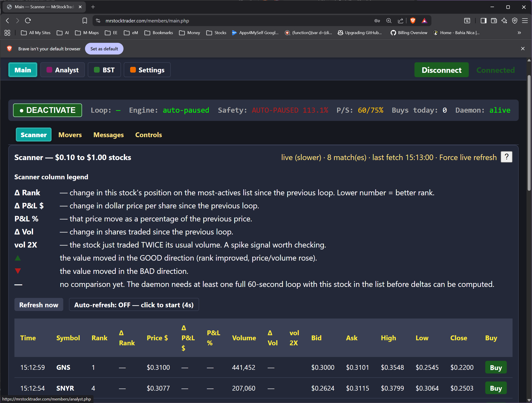Open the Brave Wallet icon

pyautogui.click(x=494, y=21)
